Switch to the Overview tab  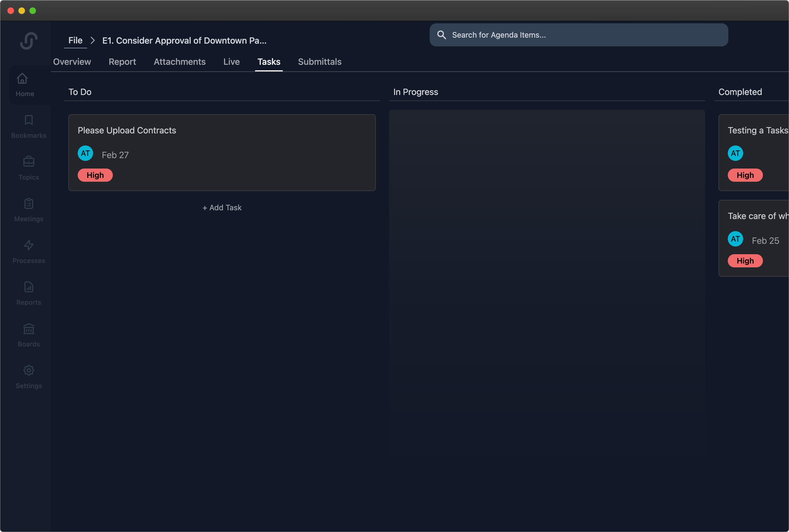pos(72,62)
